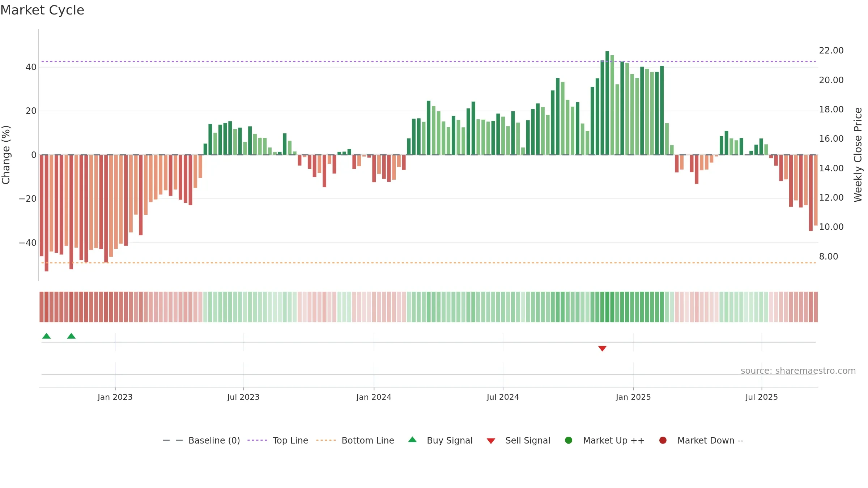
Task: Click the 8.00 price axis label
Action: (x=829, y=257)
